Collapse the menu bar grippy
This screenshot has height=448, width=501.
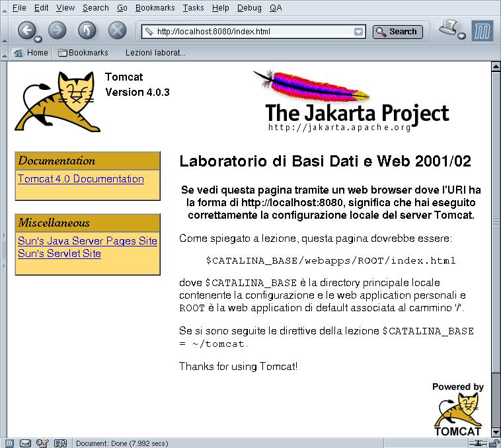point(4,8)
